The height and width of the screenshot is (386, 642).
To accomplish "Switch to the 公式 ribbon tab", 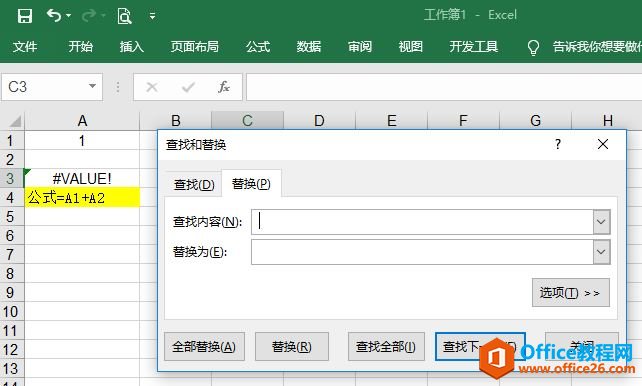I will (258, 47).
